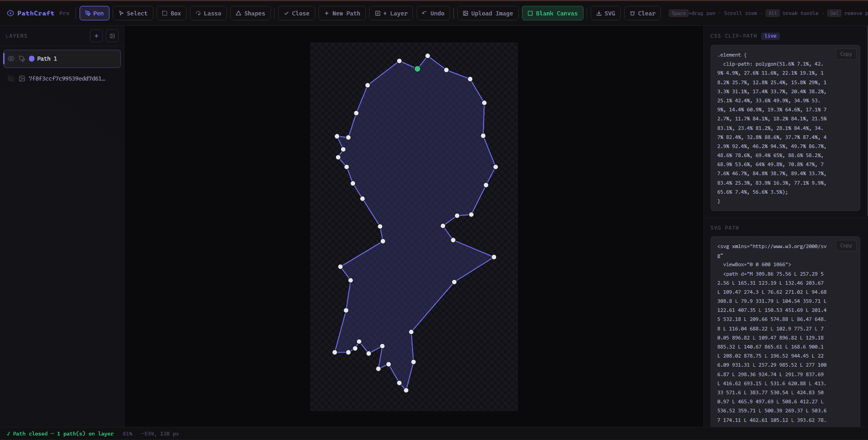Screen dimensions: 868x440
Task: Open Upload Image dialog
Action: coord(488,13)
